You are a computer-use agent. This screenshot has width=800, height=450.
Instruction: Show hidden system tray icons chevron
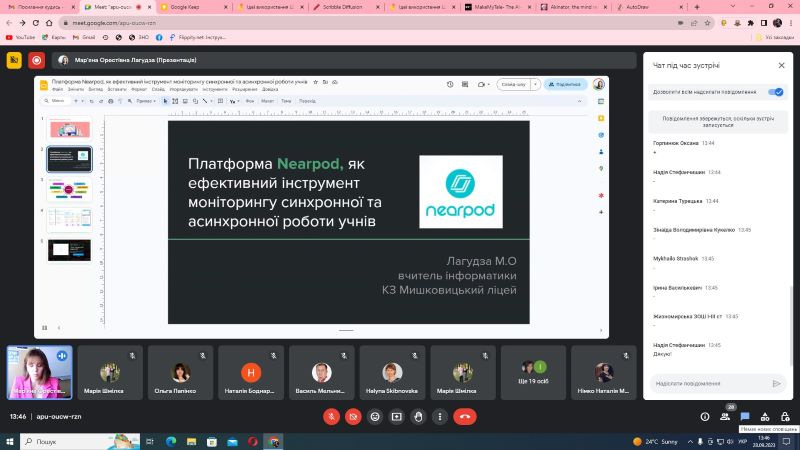(690, 441)
